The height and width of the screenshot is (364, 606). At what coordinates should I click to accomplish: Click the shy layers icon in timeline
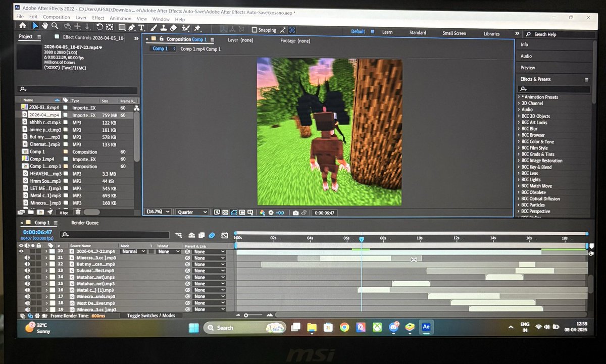tap(192, 235)
